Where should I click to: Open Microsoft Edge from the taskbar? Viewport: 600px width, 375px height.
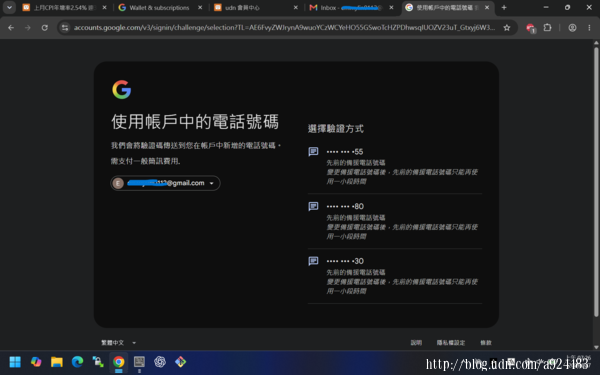[x=77, y=362]
